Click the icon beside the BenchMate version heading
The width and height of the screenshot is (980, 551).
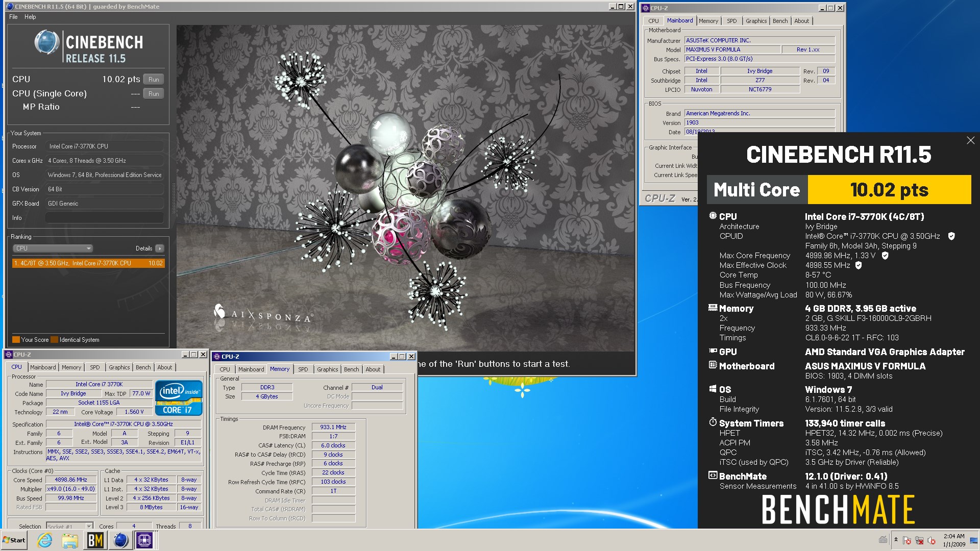coord(713,475)
